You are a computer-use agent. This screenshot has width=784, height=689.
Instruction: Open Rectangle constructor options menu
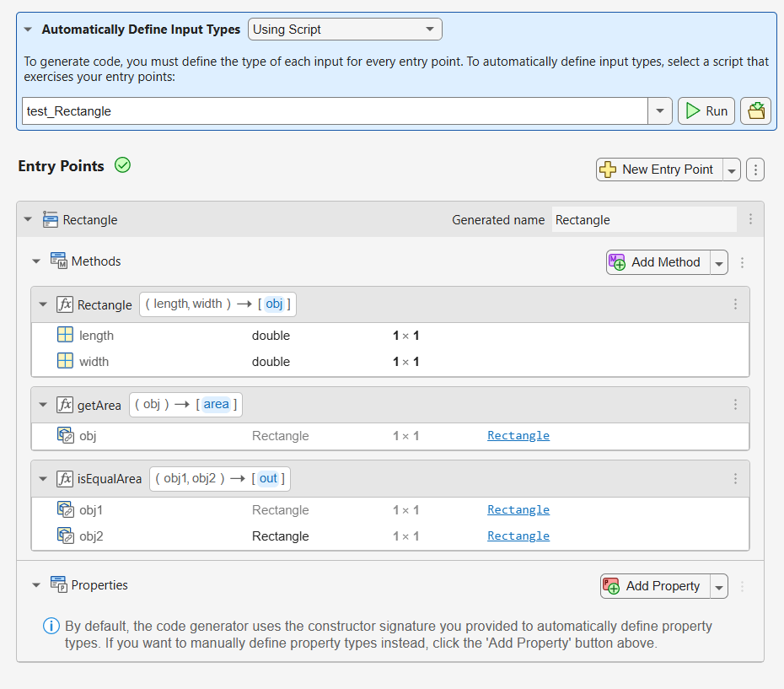pyautogui.click(x=735, y=304)
